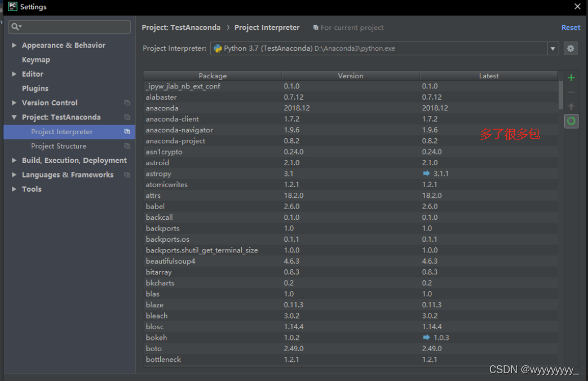588x381 pixels.
Task: Collapse Project: TestAnaconda section
Action: (14, 117)
